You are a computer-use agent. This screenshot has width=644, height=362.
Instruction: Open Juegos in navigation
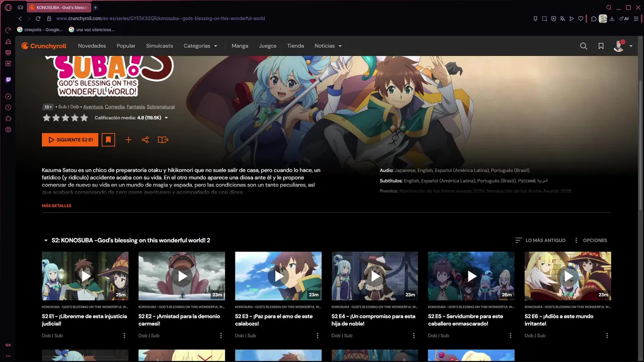tap(268, 46)
